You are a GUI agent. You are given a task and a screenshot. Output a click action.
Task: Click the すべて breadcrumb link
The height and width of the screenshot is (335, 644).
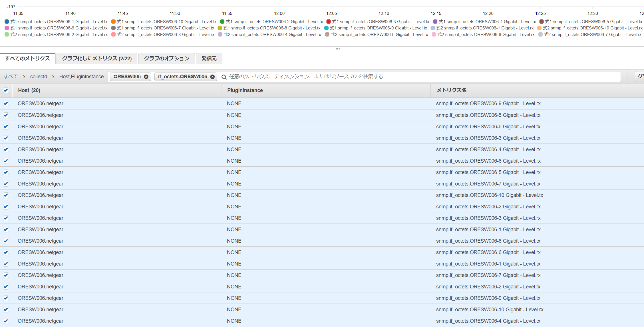coord(11,77)
